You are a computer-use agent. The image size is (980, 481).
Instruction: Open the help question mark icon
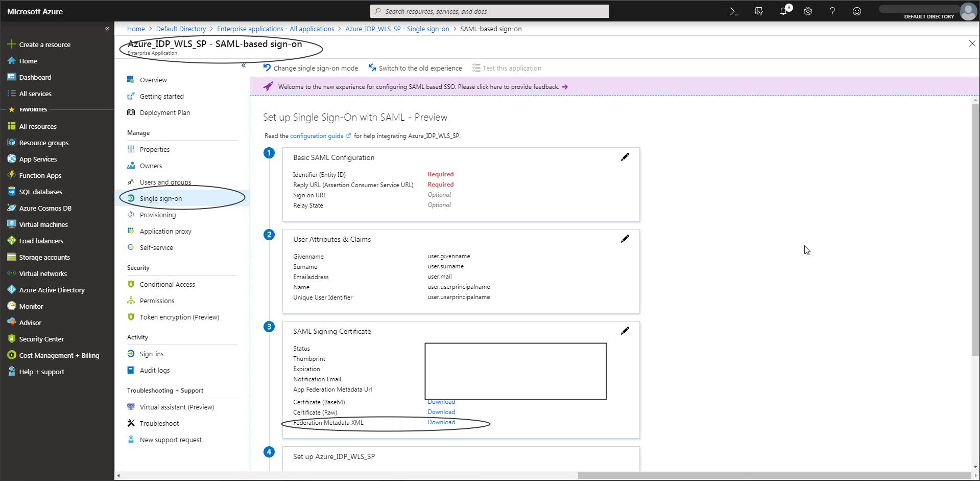[832, 11]
